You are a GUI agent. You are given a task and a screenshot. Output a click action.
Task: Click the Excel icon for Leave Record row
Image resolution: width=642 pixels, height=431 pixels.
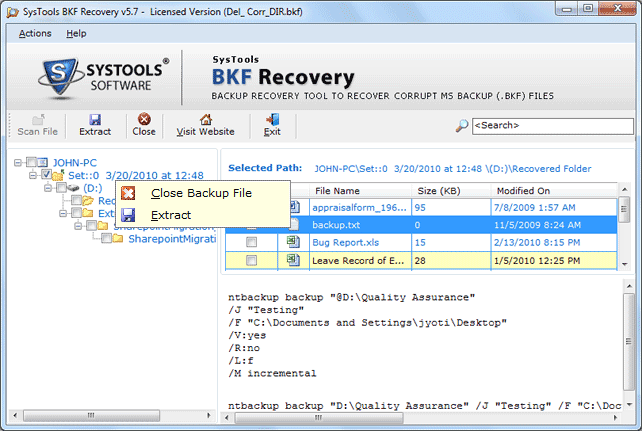click(x=293, y=260)
